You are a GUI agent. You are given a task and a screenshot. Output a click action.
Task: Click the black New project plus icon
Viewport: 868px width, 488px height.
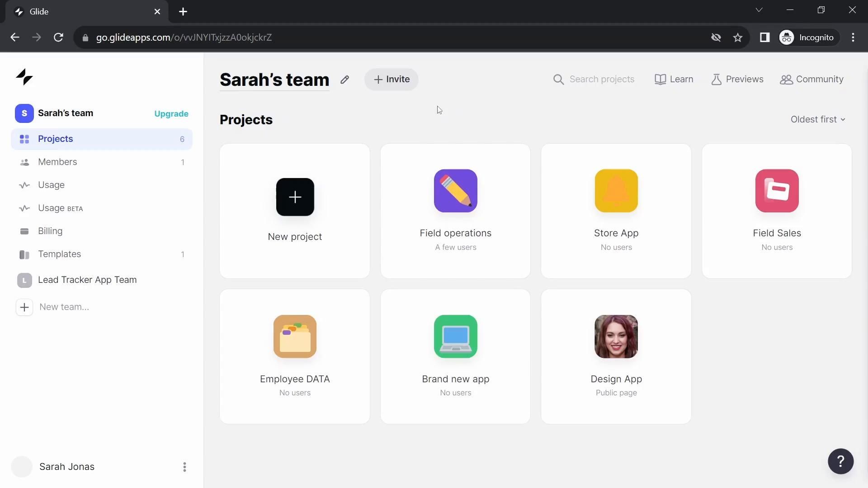tap(295, 197)
